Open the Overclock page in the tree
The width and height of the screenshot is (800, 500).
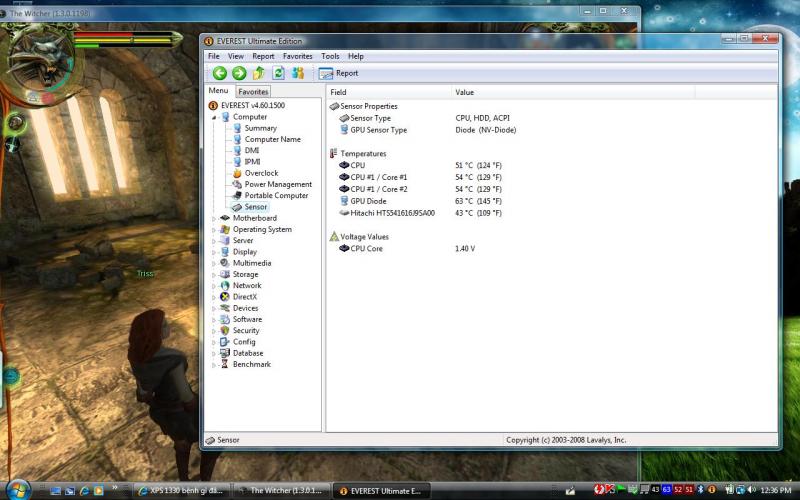pos(261,173)
